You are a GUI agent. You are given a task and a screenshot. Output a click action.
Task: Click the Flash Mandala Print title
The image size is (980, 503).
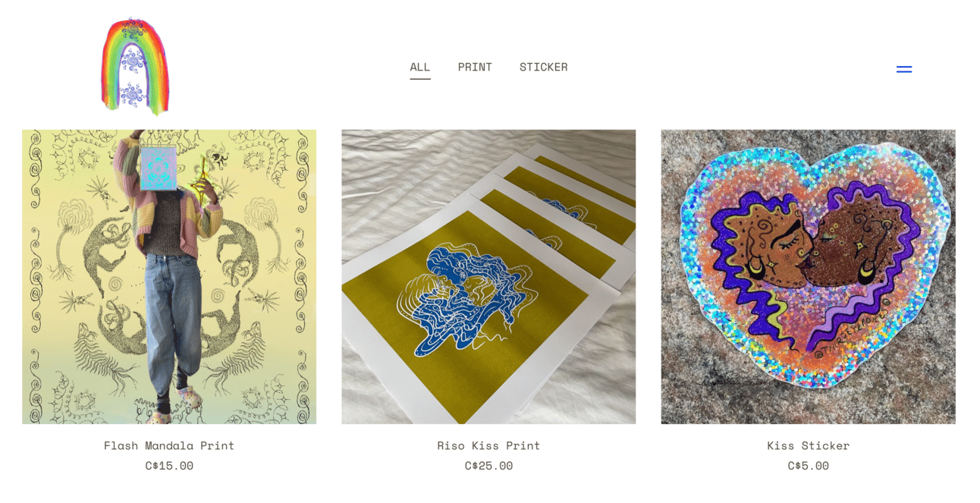169,445
